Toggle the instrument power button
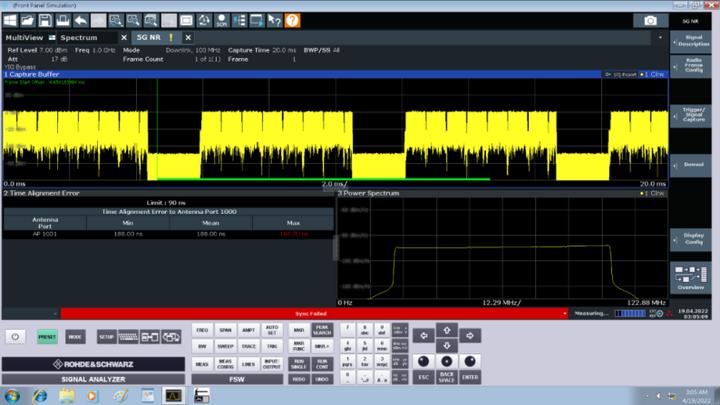 tap(17, 337)
